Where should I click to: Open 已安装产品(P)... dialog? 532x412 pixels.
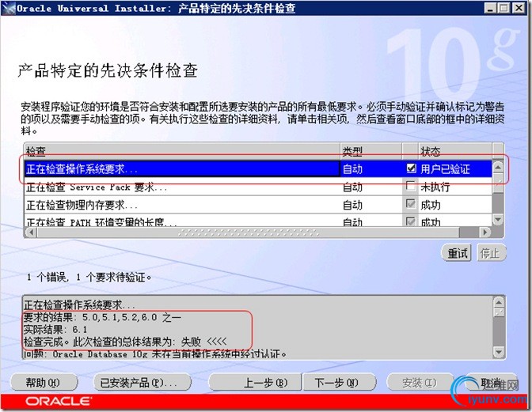tap(142, 383)
